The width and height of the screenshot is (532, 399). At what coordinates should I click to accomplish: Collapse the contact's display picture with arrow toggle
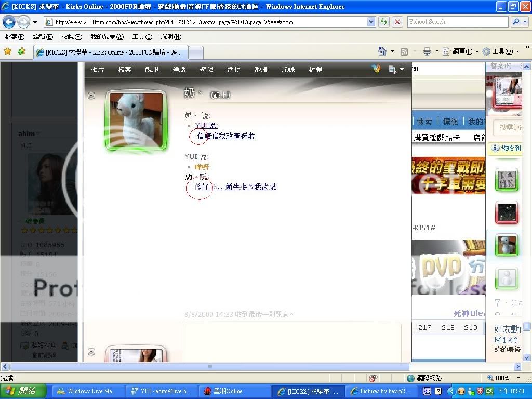coord(91,96)
